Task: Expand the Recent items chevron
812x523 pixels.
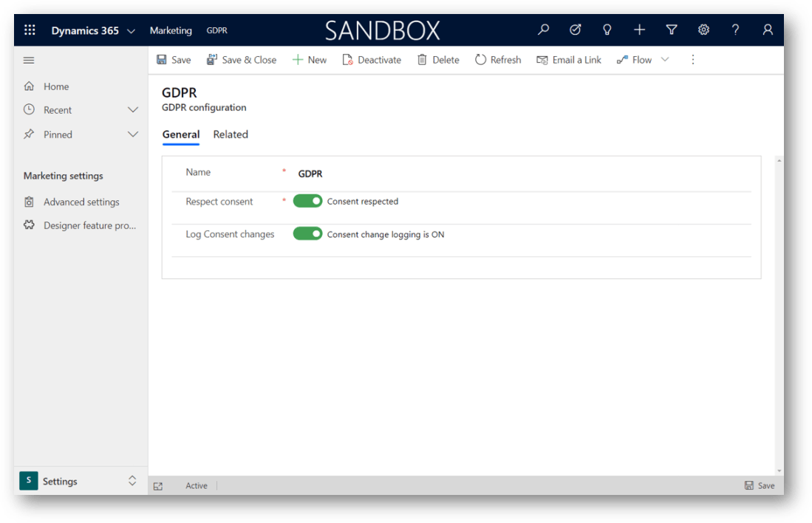Action: [133, 110]
